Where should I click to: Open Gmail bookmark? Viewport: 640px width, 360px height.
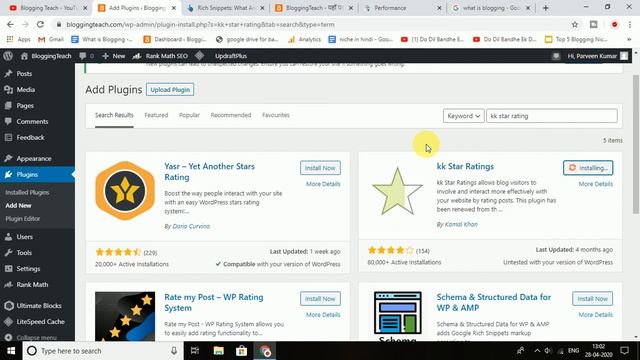pos(51,39)
